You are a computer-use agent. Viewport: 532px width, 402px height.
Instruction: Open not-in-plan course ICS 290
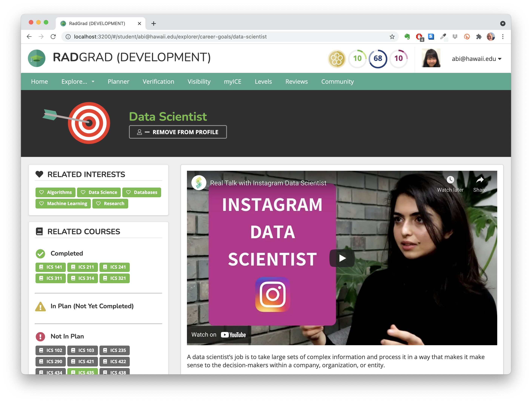click(x=50, y=362)
